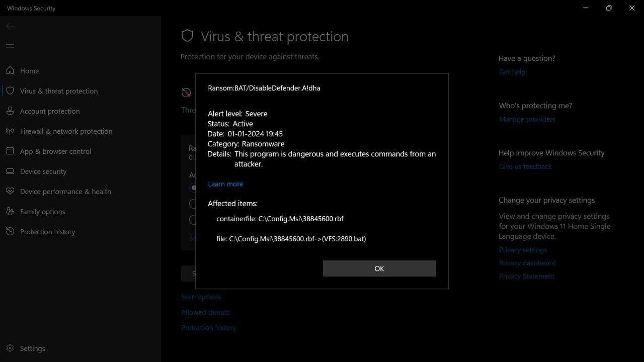This screenshot has height=362, width=644.
Task: Open Learn more link in dialog
Action: (225, 184)
